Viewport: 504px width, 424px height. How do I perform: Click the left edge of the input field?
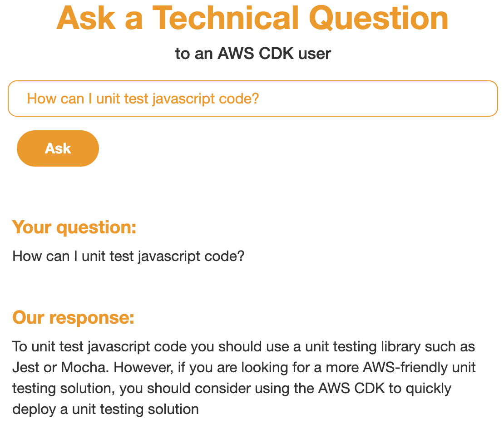pyautogui.click(x=9, y=99)
